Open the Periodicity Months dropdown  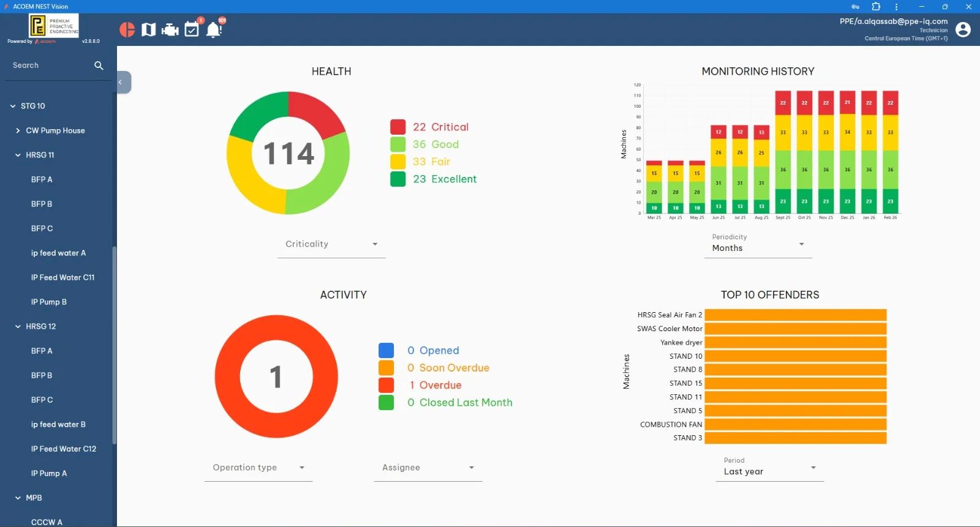[758, 244]
